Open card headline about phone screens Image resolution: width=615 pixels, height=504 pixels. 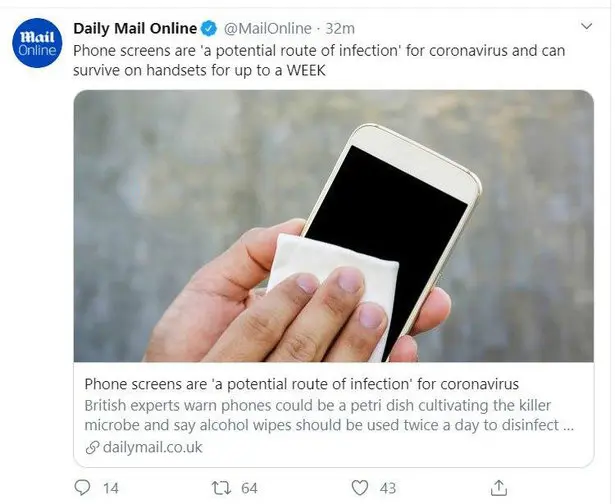[302, 384]
